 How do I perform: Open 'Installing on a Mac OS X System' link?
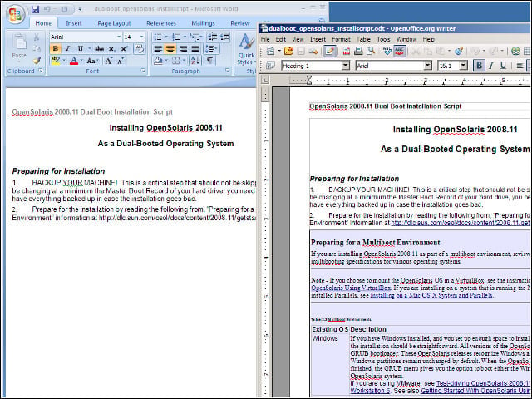tap(431, 295)
